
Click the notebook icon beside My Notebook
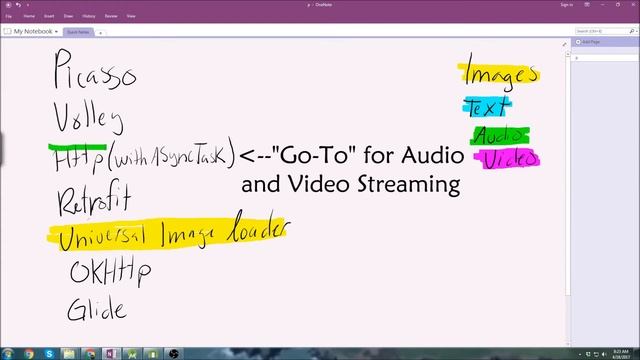point(7,31)
